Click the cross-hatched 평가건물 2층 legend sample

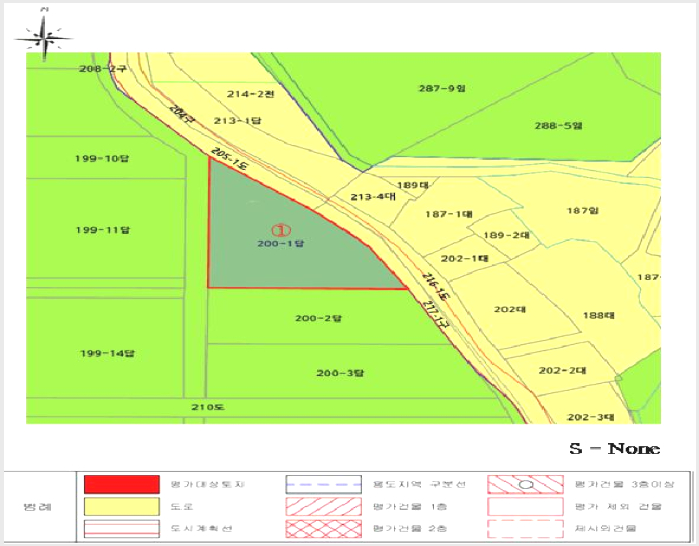(x=323, y=529)
